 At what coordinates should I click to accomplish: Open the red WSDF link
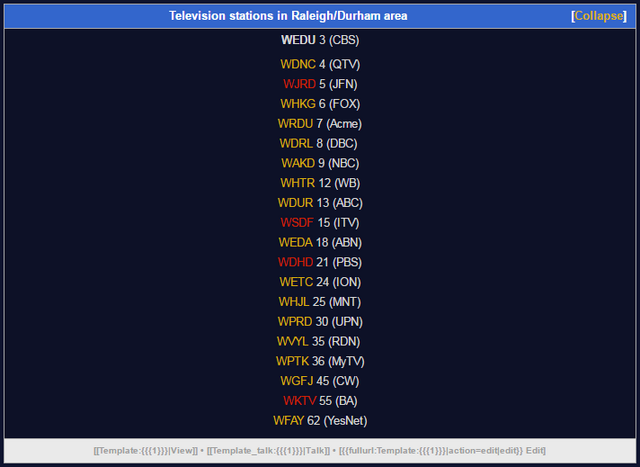pos(297,223)
